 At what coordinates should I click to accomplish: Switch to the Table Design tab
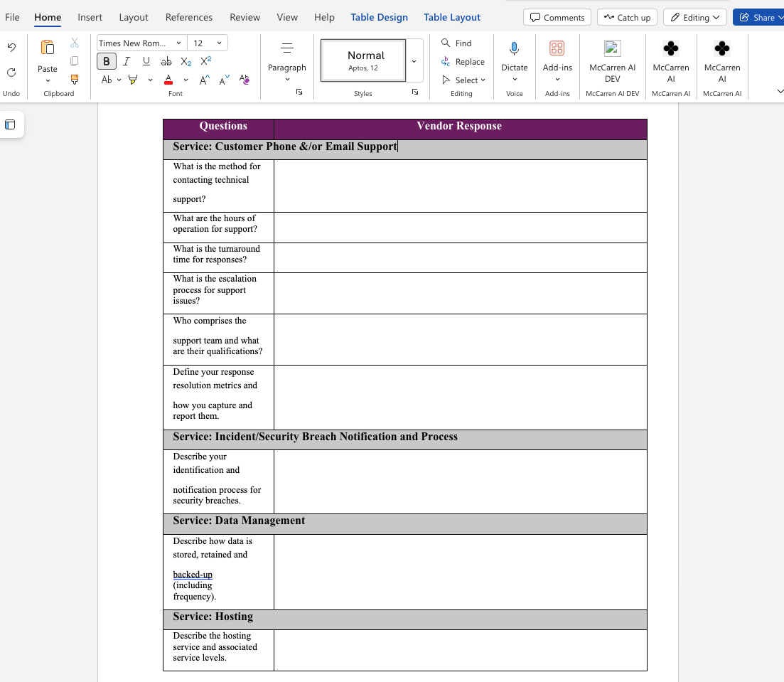[379, 18]
